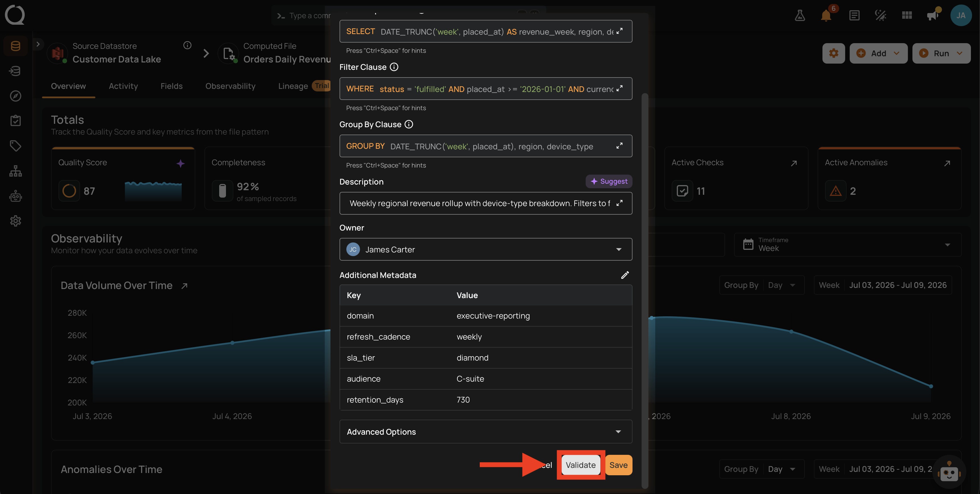
Task: Expand the SELECT query editor fullscreen
Action: click(619, 31)
